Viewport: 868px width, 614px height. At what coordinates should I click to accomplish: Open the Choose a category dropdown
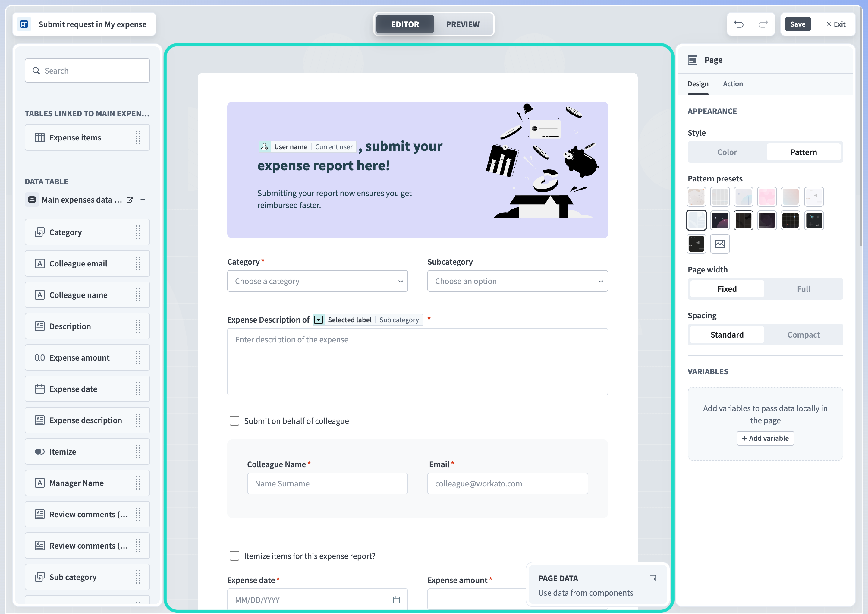point(318,281)
